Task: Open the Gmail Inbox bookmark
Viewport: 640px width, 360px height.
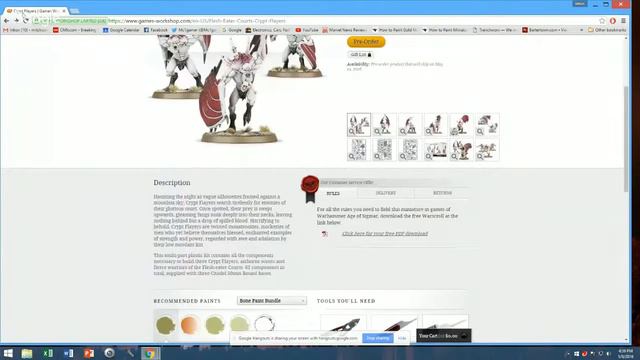Action: [x=25, y=30]
